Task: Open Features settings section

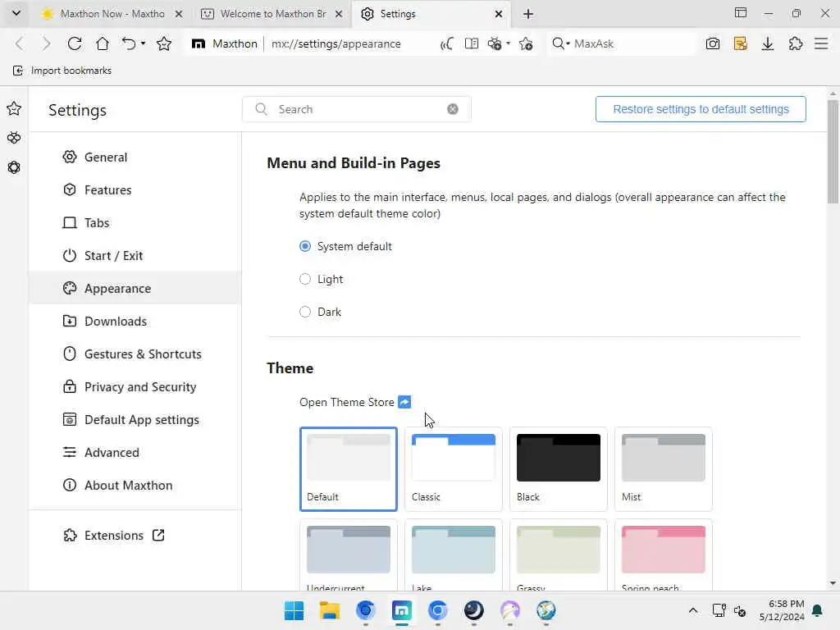Action: pos(135,189)
